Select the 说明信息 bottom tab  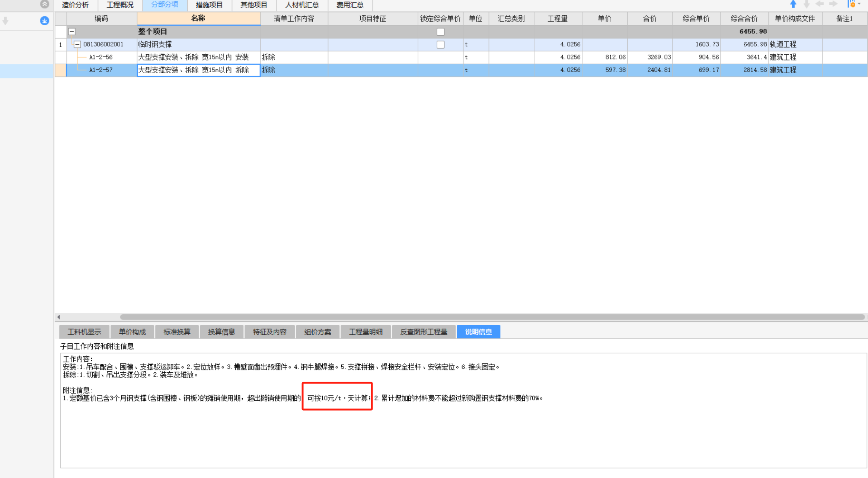point(478,331)
